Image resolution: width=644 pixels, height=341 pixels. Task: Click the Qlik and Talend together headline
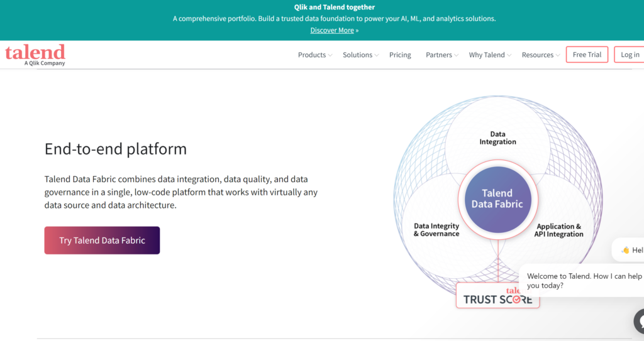(334, 8)
